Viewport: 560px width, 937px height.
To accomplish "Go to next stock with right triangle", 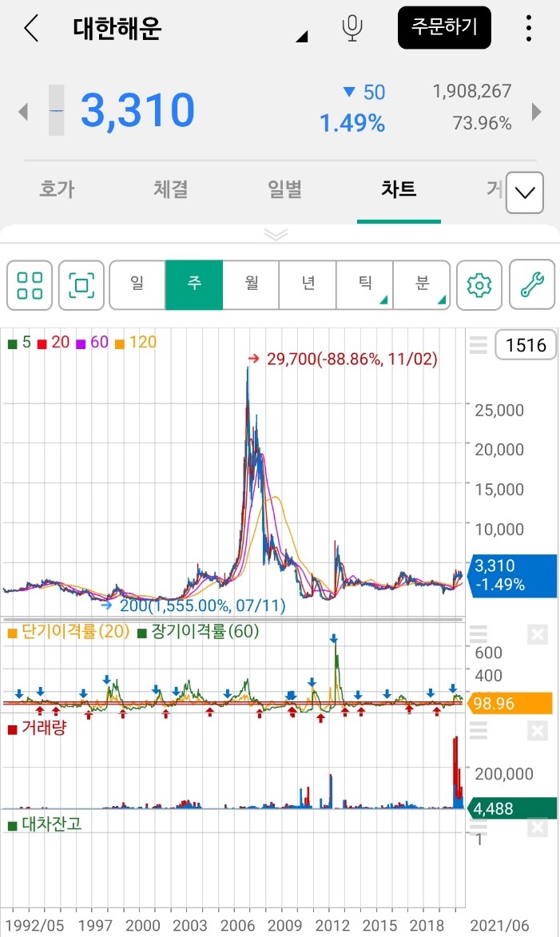I will (536, 111).
